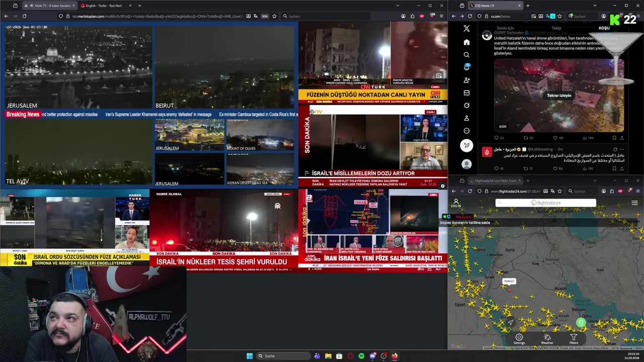644x362 pixels.
Task: Click the X compose post button
Action: [x=466, y=145]
